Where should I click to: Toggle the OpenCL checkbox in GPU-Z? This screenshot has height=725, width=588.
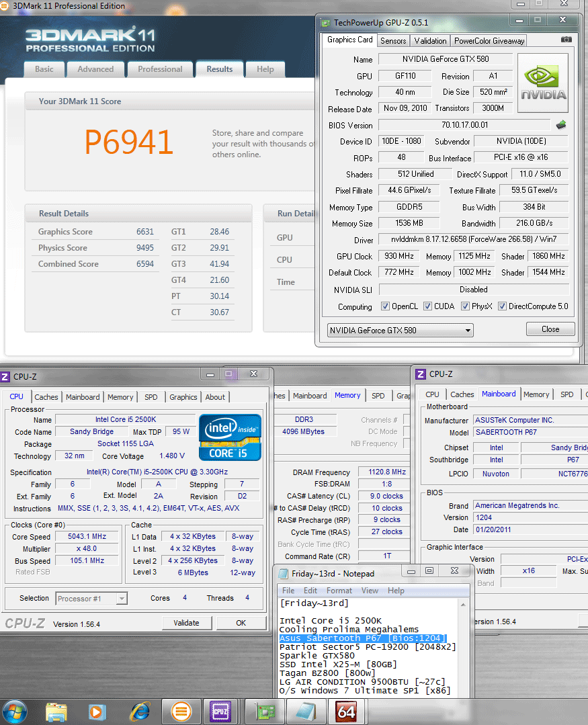(385, 306)
